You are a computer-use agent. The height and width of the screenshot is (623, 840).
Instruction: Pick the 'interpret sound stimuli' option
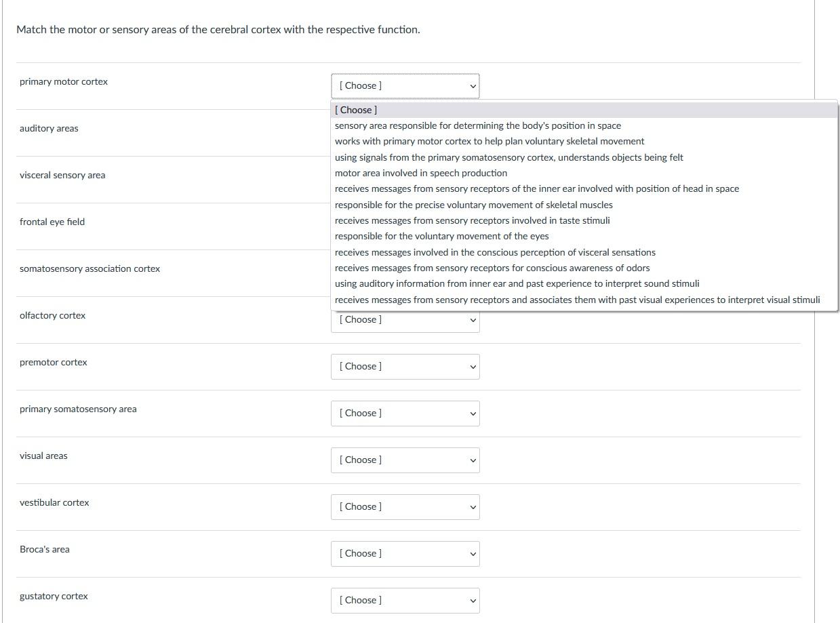(517, 283)
